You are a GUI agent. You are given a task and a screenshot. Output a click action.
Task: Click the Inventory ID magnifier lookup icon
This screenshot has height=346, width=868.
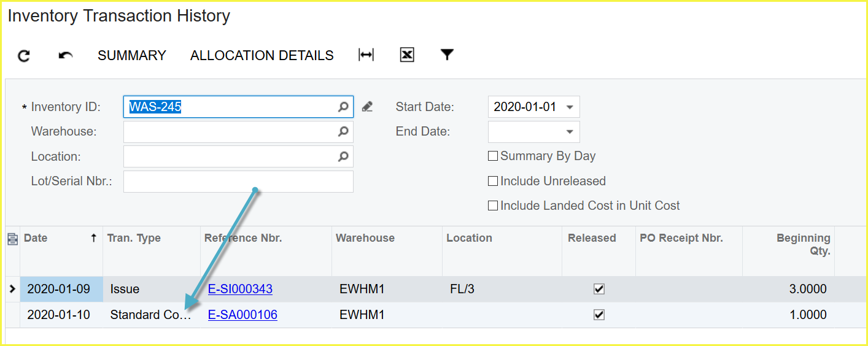coord(343,107)
